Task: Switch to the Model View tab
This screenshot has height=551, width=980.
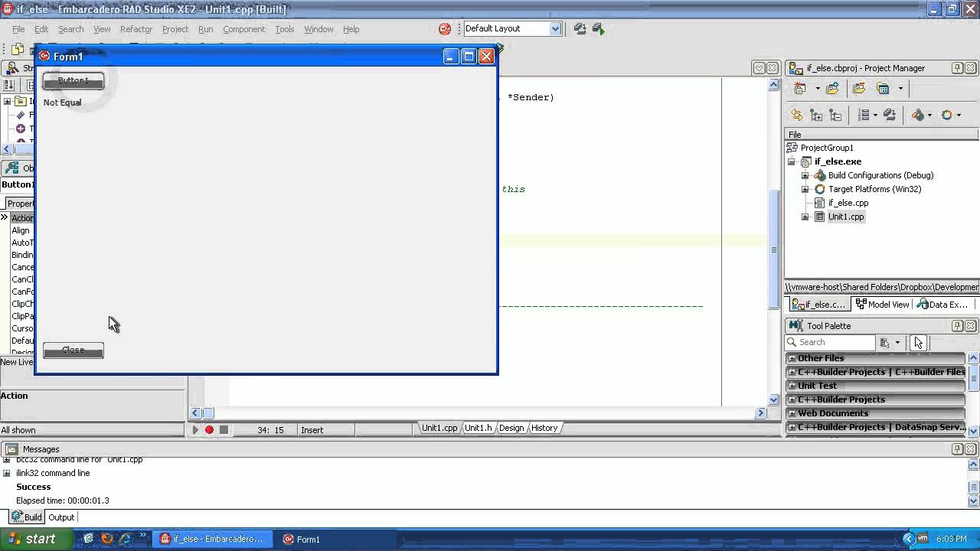Action: (x=883, y=304)
